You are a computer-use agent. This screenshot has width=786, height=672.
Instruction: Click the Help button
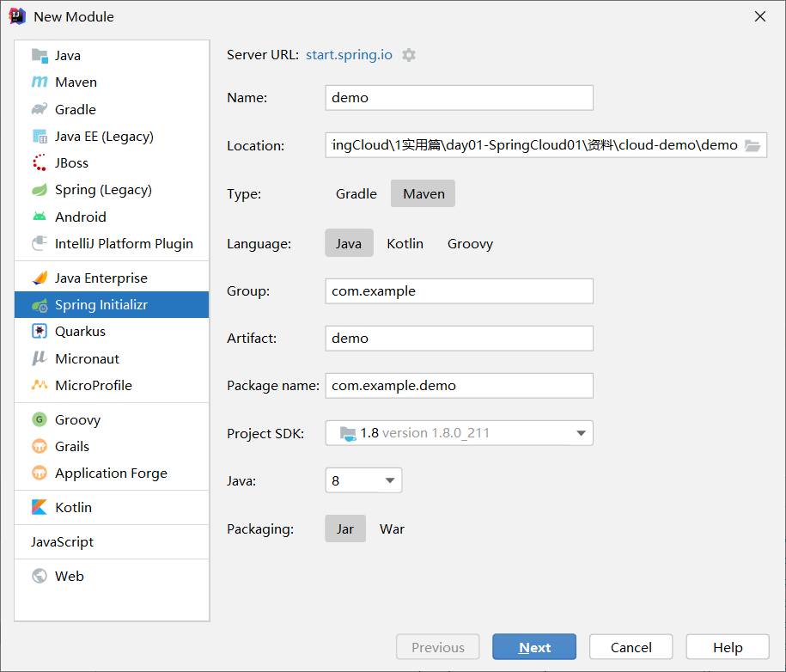728,647
